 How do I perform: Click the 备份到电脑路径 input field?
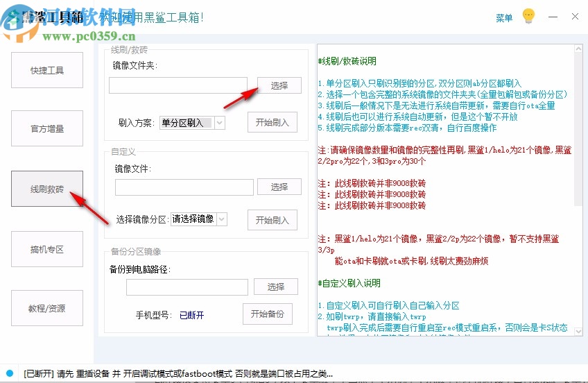point(187,287)
